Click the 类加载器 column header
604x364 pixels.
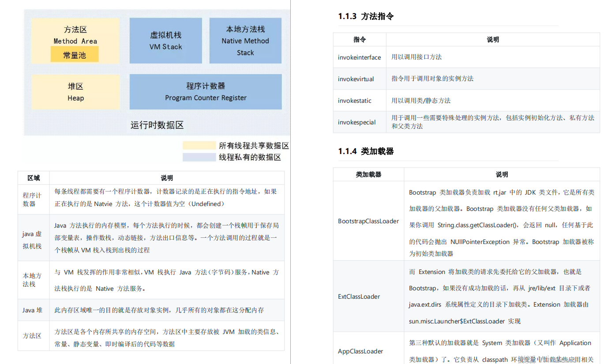tap(368, 174)
